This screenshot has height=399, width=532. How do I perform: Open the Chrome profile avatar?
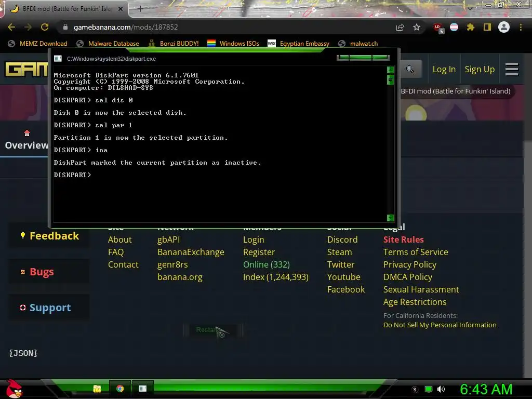[504, 27]
